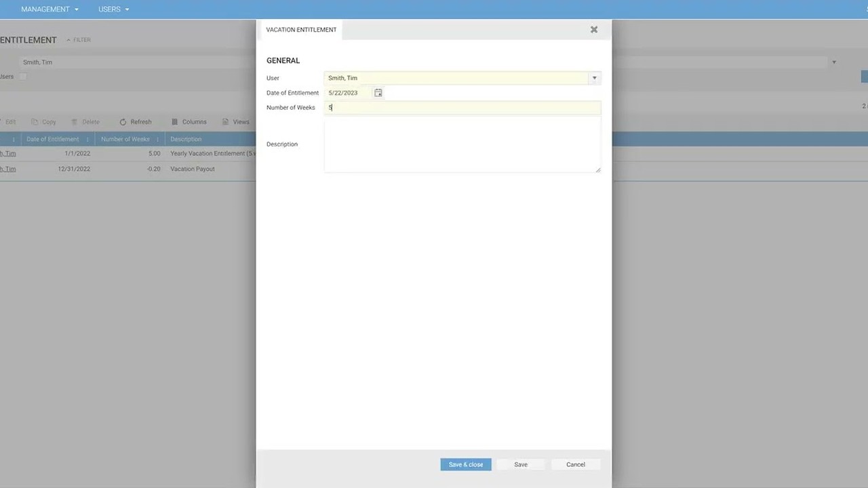Viewport: 868px width, 488px height.
Task: Close the Vacation Entitlement dialog with X
Action: pos(594,30)
